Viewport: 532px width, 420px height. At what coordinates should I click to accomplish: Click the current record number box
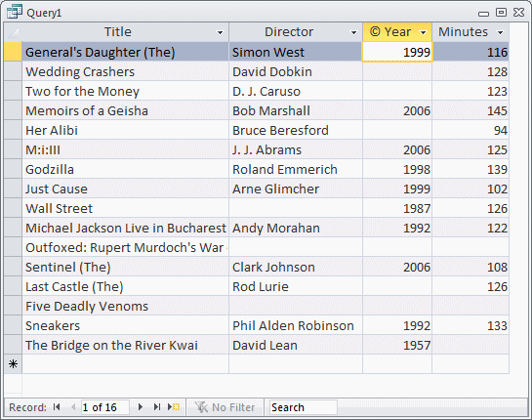tap(105, 407)
